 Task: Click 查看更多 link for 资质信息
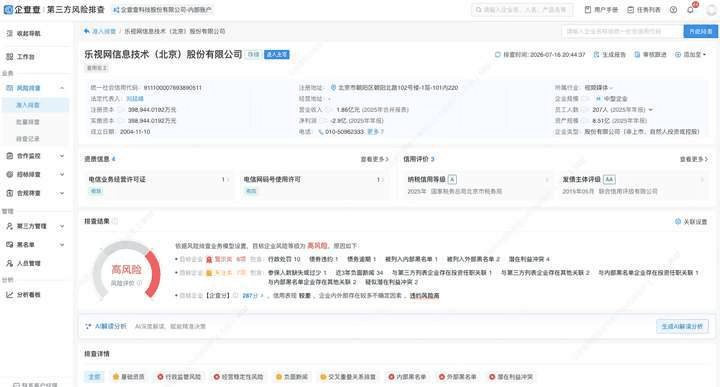click(x=374, y=159)
